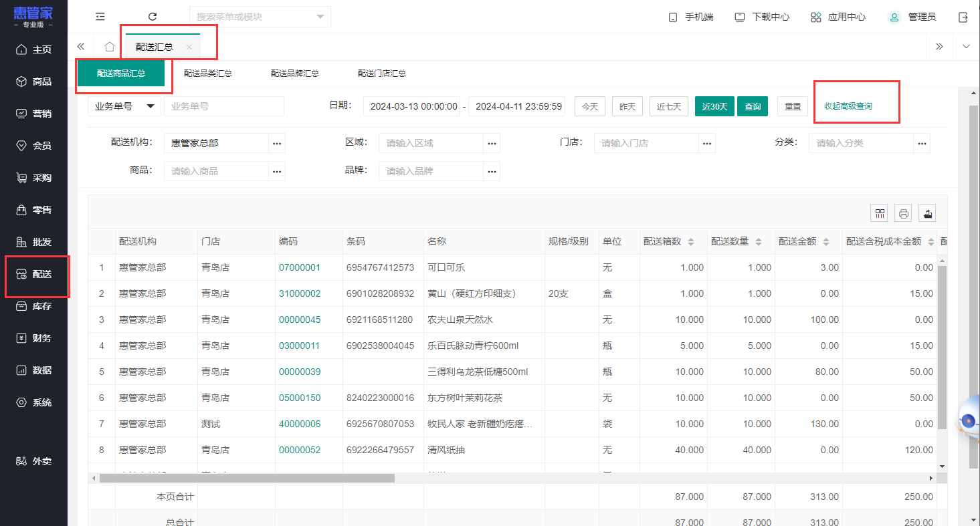Click the logout icon next to 管理员
This screenshot has height=526, width=980.
[x=963, y=17]
